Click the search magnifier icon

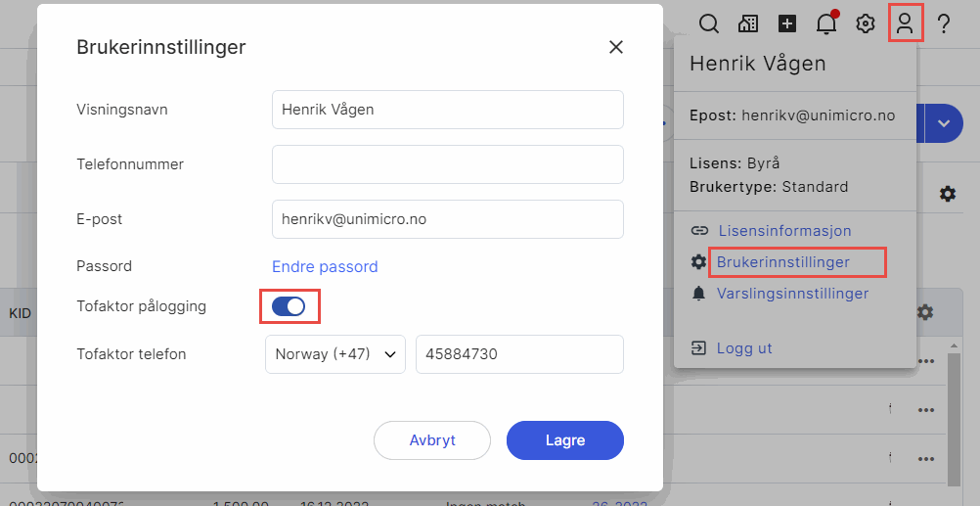coord(709,24)
